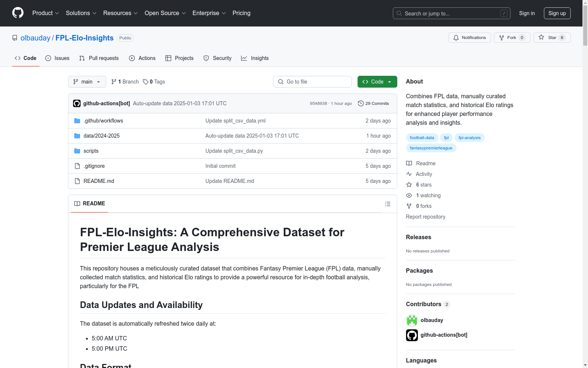Open the scripts folder icon
Image resolution: width=588 pixels, height=368 pixels.
click(77, 151)
